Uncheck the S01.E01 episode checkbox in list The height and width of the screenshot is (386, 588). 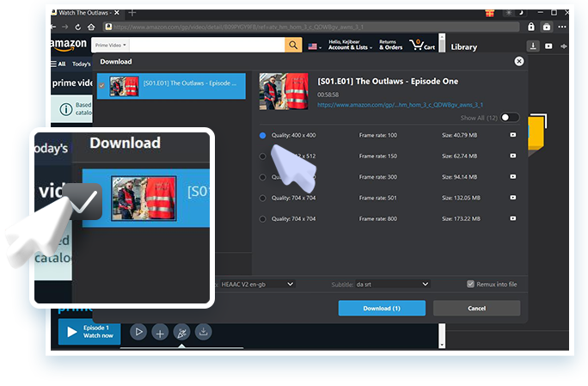(x=101, y=85)
